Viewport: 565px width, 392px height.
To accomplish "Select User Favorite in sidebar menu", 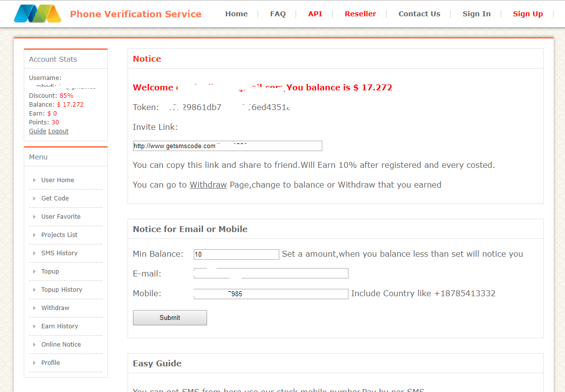I will coord(61,217).
